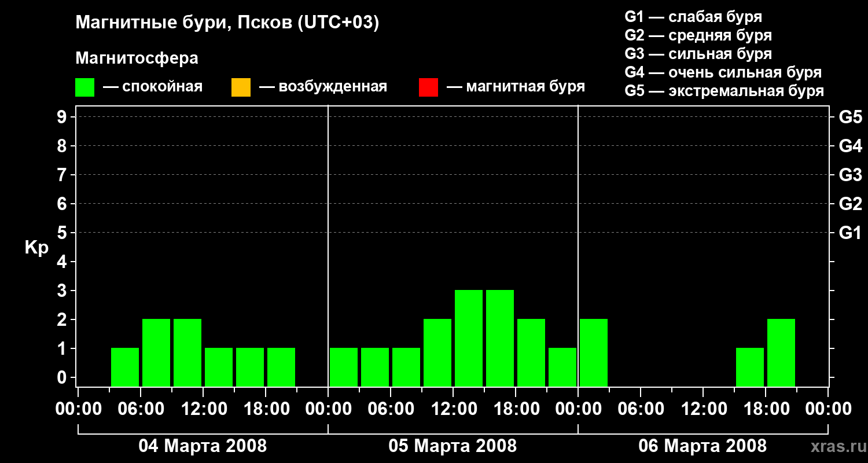Click the 15:00–18:00 Kp 3 bar on 05 Марта

[500, 338]
